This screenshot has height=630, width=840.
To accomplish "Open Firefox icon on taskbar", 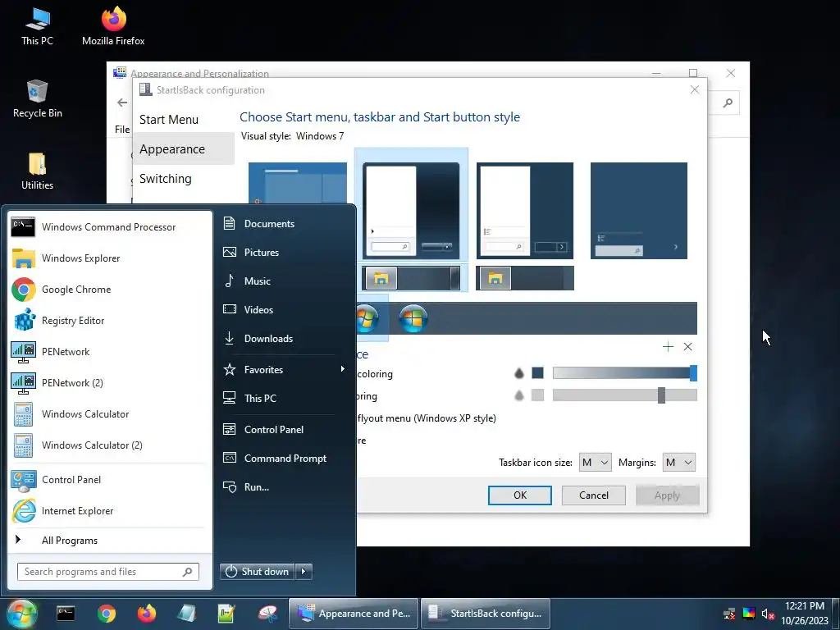I will [x=146, y=614].
